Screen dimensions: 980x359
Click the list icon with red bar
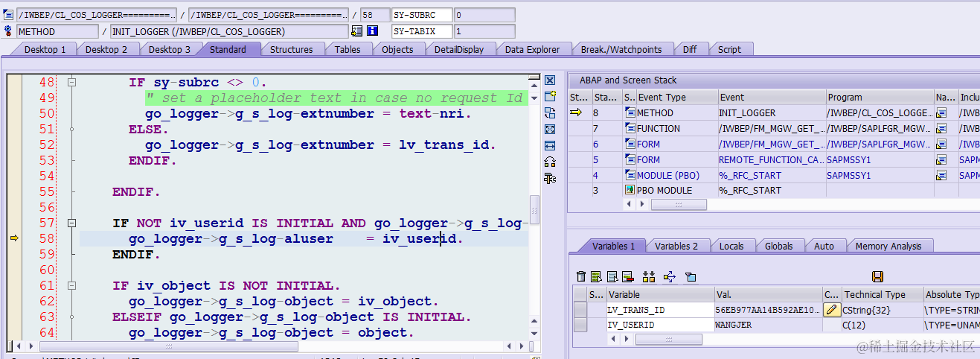tap(627, 277)
